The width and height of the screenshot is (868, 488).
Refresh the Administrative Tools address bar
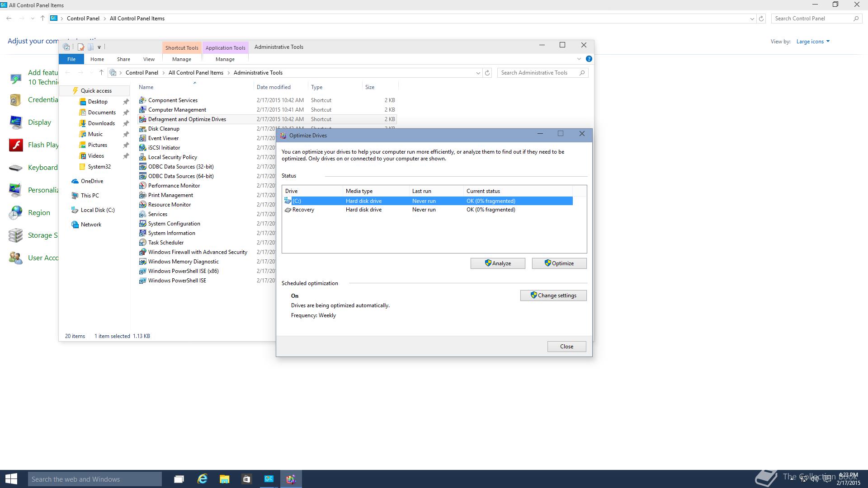click(487, 73)
